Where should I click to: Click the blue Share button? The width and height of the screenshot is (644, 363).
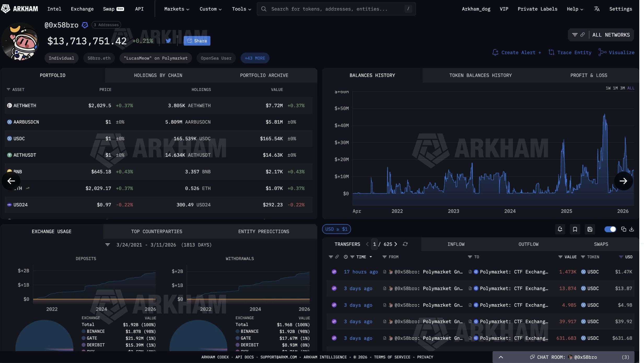pos(197,41)
